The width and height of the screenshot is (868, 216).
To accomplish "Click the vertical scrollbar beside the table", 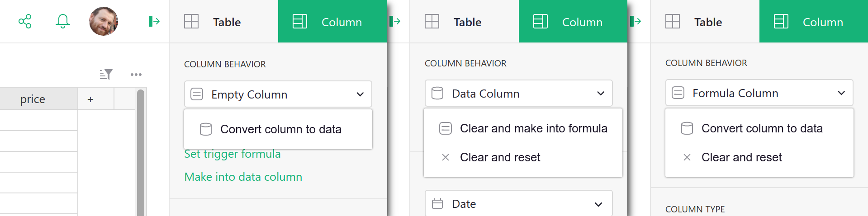I will coord(141,154).
